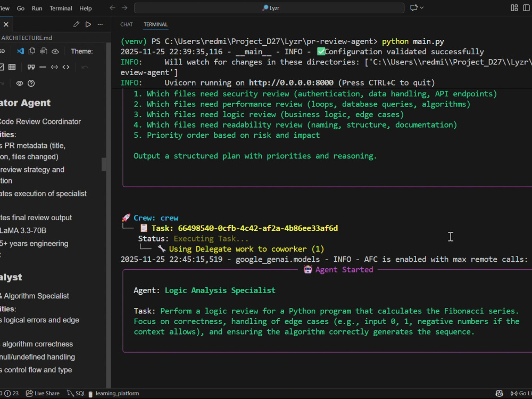Switch to the TERMINAL panel tab

click(155, 24)
